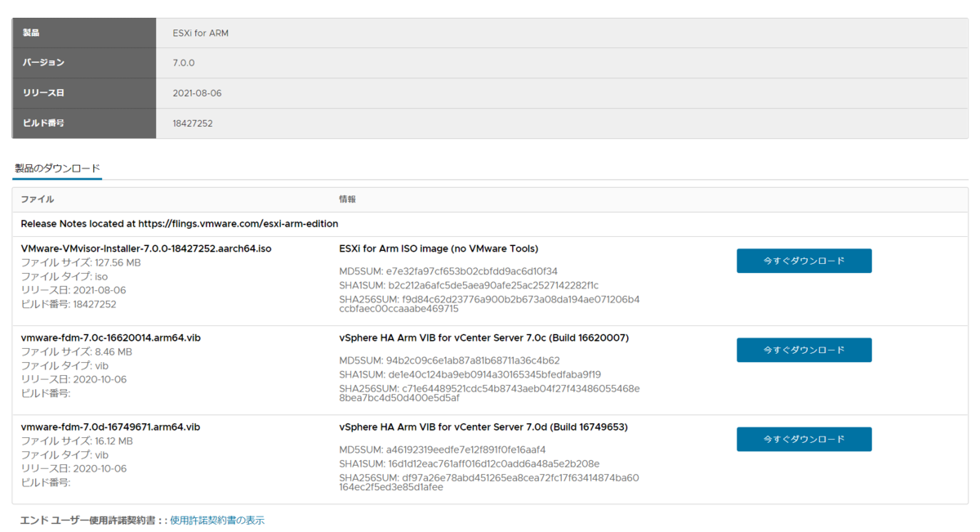Click MD5SUM e7e32fa97cf653b02cbfdd9ac6d10f34
Viewport: 980px width, 532px height.
click(x=448, y=271)
